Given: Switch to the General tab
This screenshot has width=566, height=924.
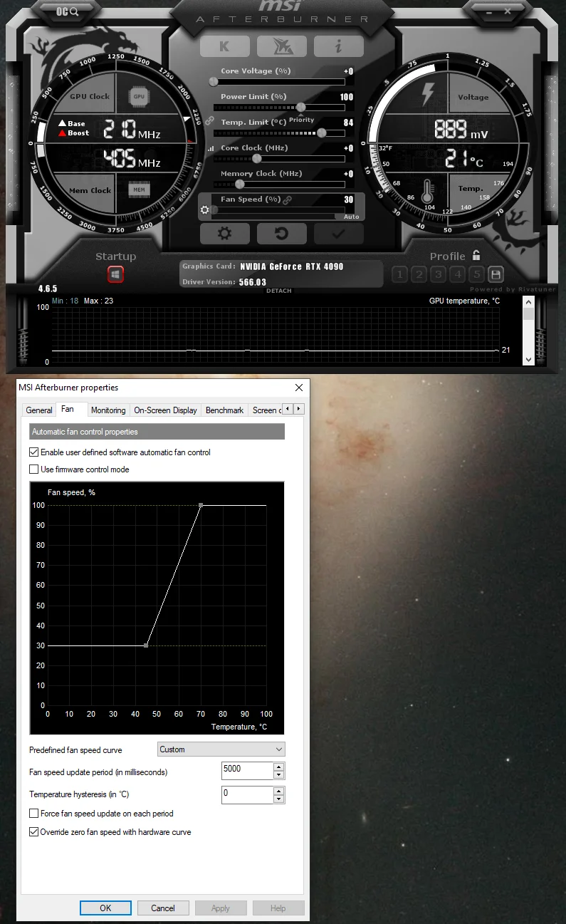Looking at the screenshot, I should (39, 410).
